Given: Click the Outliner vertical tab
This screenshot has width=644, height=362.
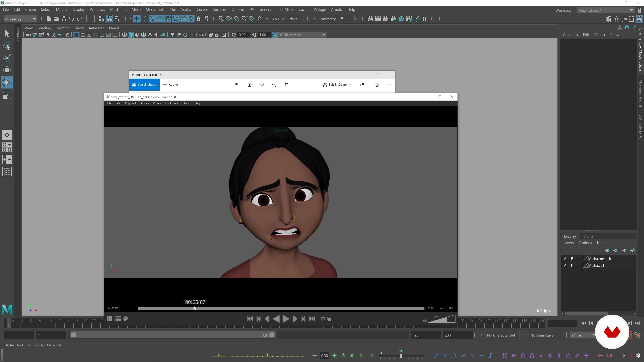Looking at the screenshot, I should pyautogui.click(x=18, y=35).
